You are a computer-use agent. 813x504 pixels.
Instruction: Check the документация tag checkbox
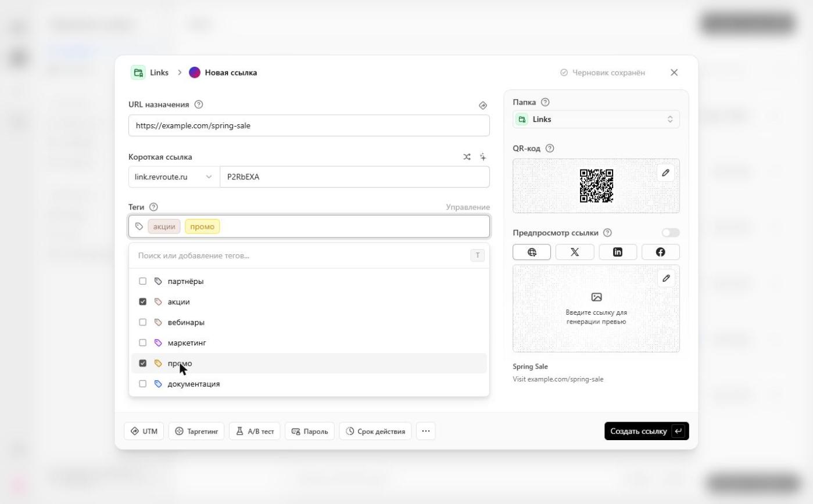point(142,384)
